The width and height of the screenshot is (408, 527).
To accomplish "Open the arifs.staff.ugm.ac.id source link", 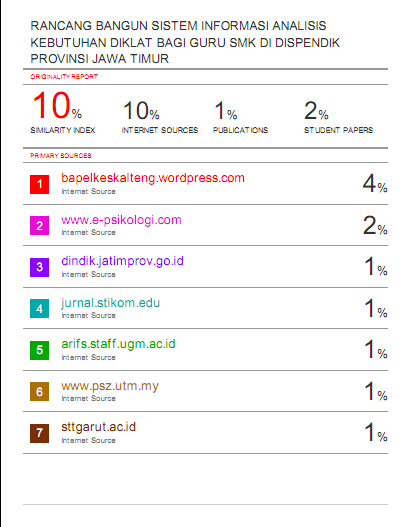I will coord(118,344).
